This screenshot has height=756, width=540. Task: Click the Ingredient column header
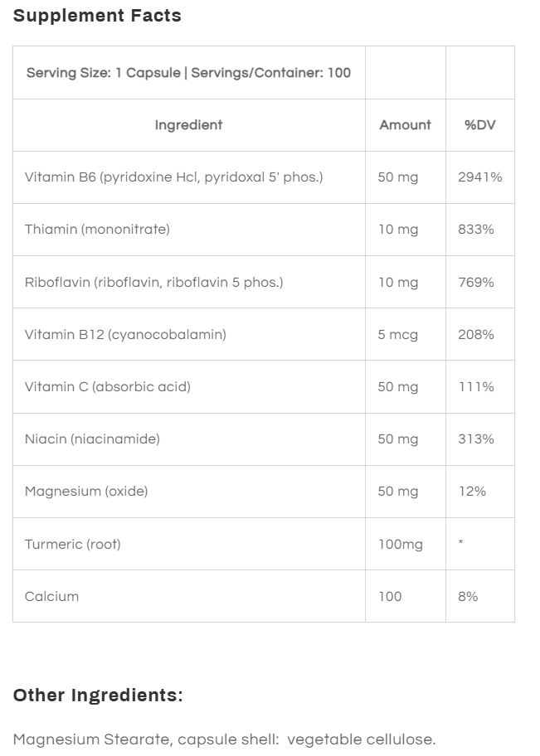188,125
